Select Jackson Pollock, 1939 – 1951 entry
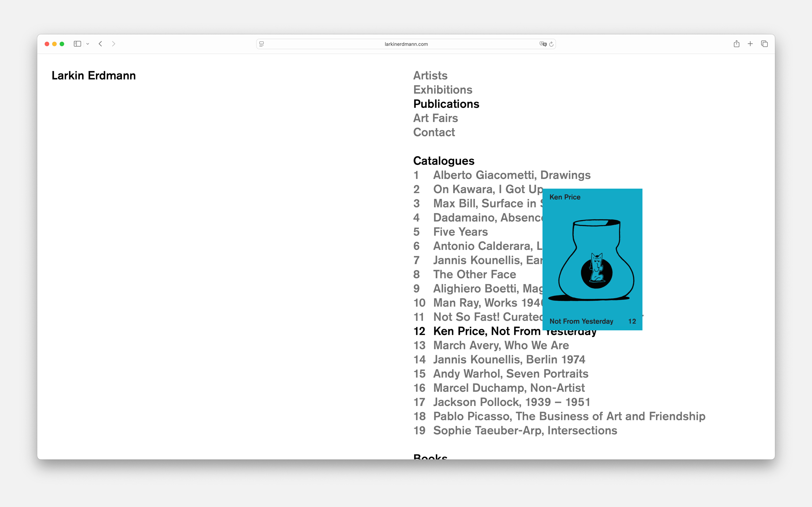 click(511, 402)
